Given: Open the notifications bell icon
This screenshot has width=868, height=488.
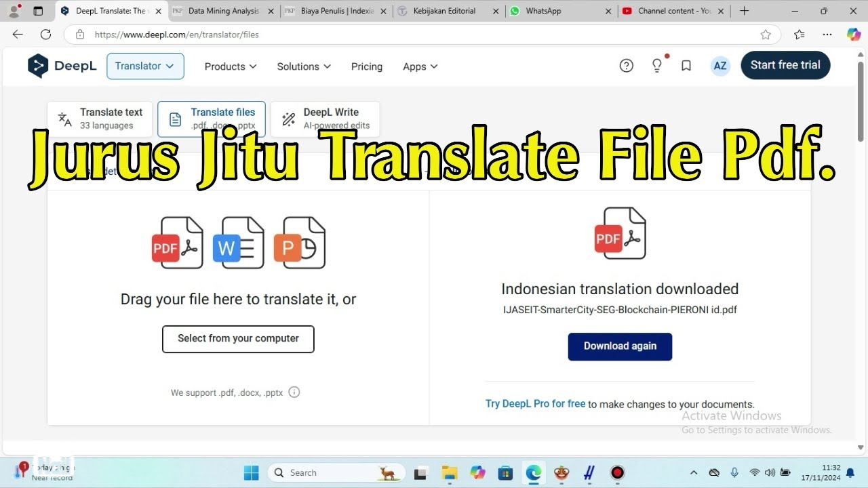Looking at the screenshot, I should [x=850, y=472].
